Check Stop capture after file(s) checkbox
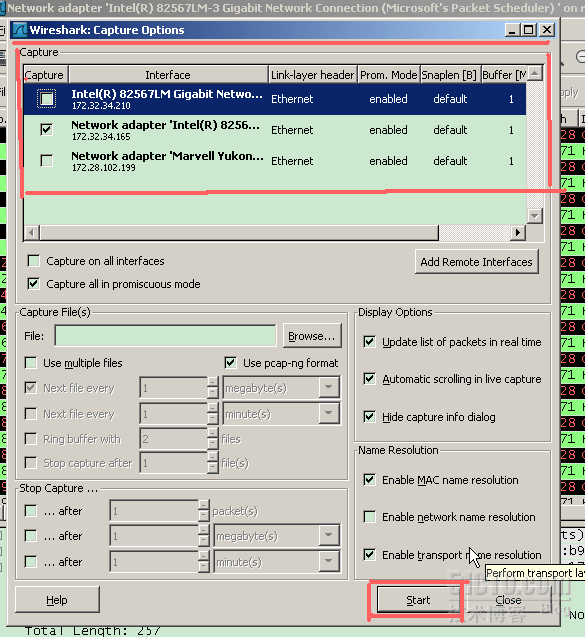 click(31, 463)
